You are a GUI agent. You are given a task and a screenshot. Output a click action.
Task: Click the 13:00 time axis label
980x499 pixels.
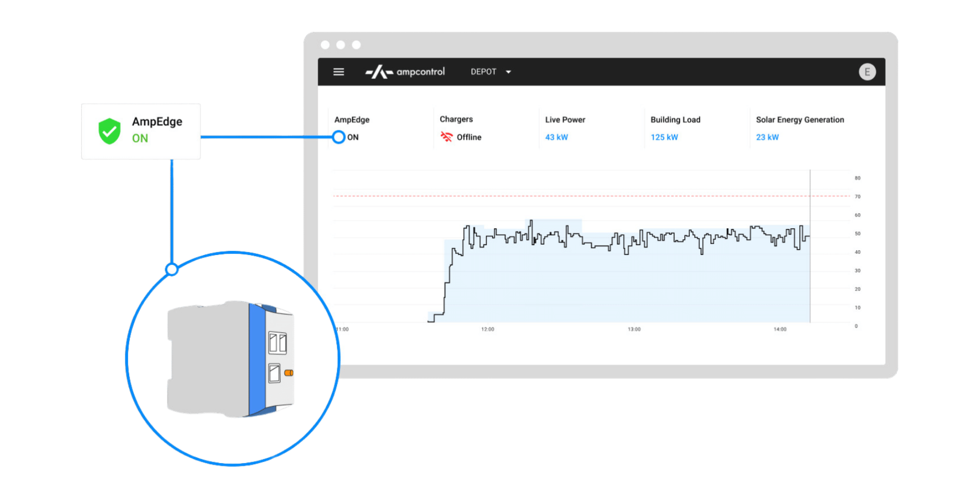tap(634, 329)
